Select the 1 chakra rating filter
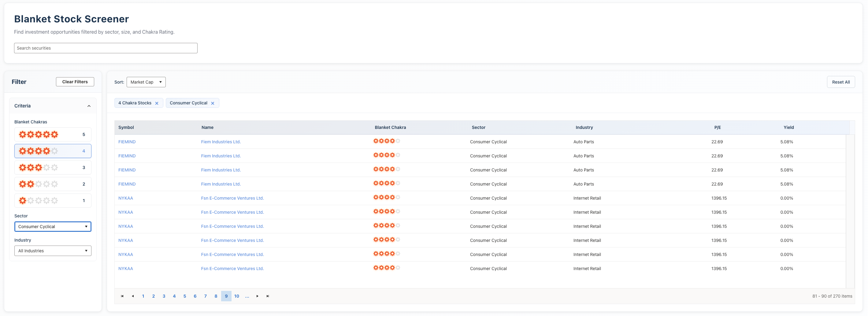This screenshot has width=868, height=316. click(53, 201)
